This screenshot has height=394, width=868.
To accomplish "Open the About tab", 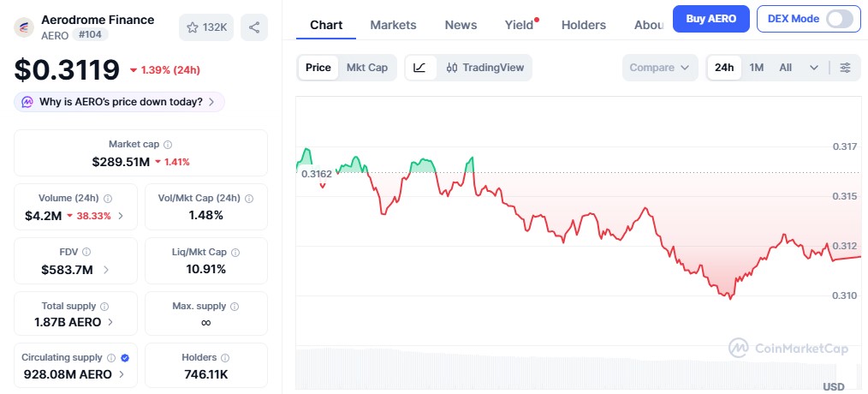I will (x=649, y=25).
